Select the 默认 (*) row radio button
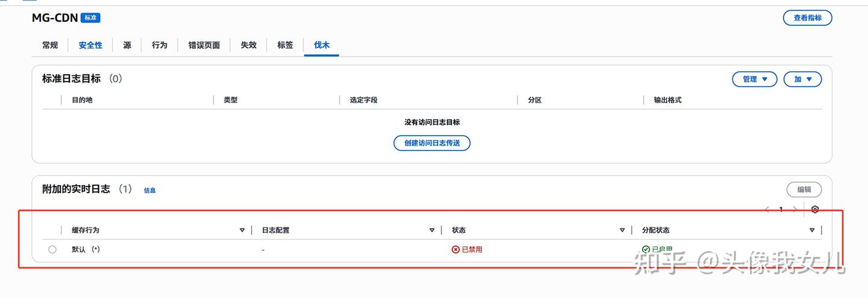This screenshot has width=868, height=298. pyautogui.click(x=52, y=249)
